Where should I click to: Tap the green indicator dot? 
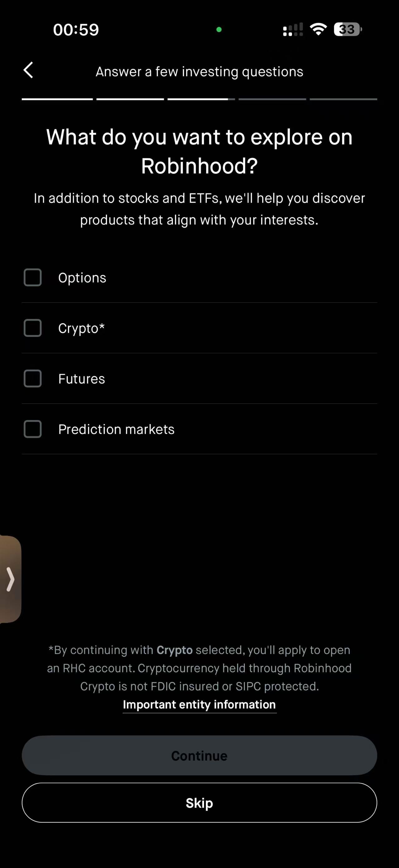tap(219, 30)
